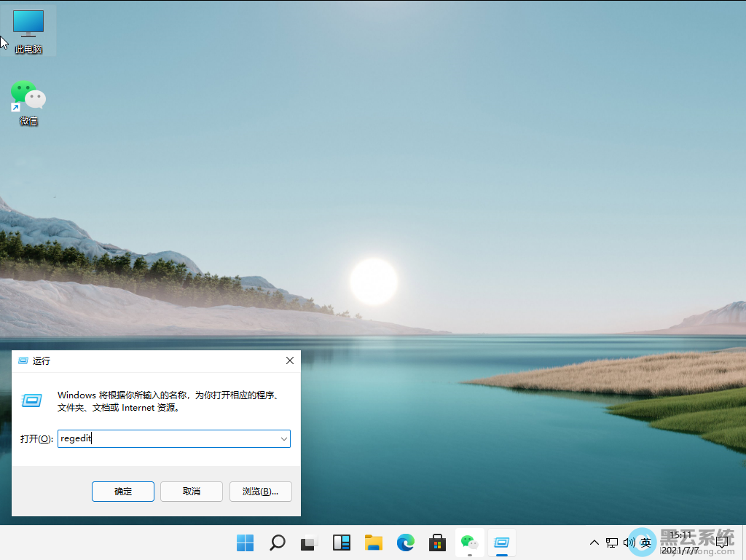
Task: Expand the 打开 combo box dropdown arrow
Action: [283, 439]
